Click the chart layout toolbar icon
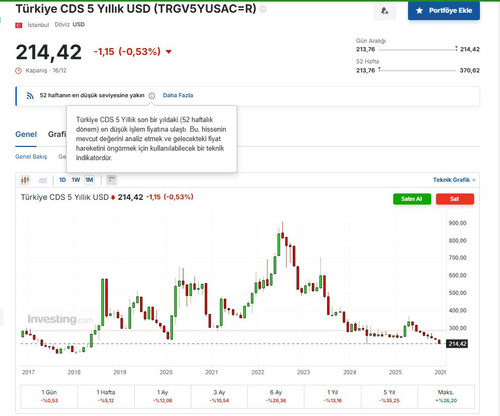 (111, 180)
